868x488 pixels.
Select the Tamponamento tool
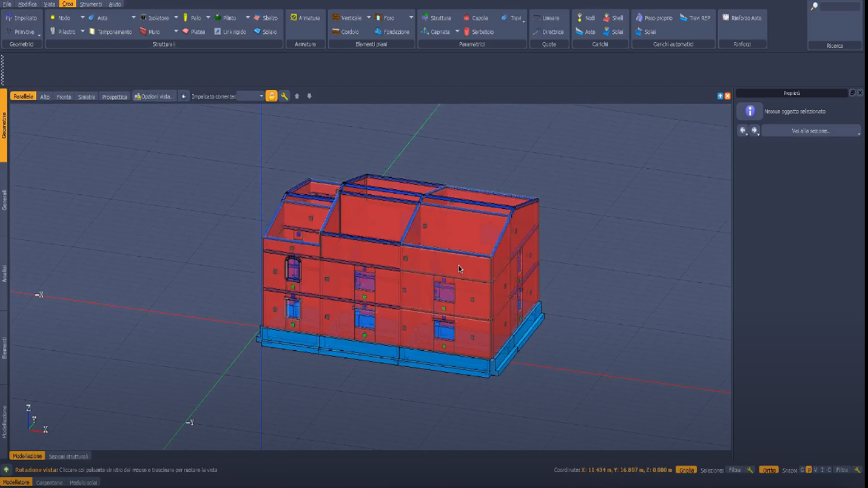[x=110, y=32]
